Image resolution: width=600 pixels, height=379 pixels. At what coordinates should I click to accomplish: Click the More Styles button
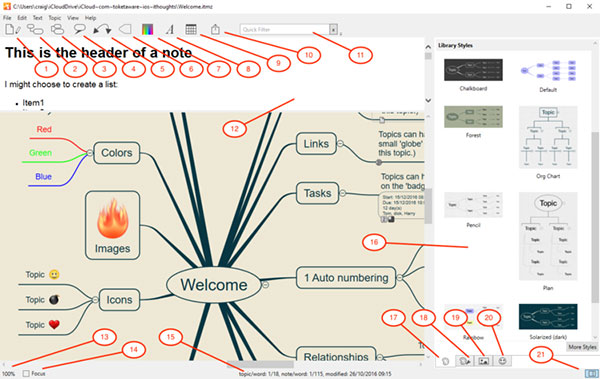(582, 347)
